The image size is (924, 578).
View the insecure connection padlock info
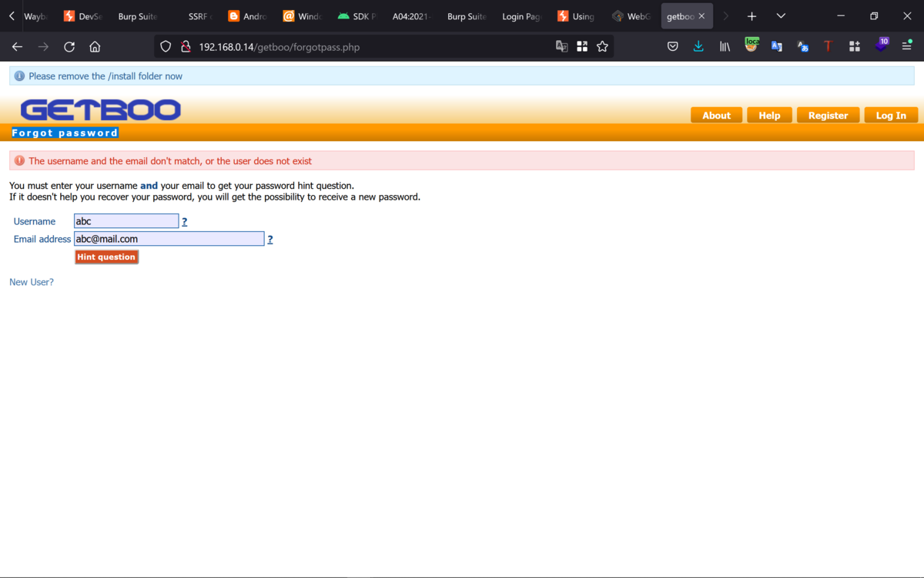(186, 47)
